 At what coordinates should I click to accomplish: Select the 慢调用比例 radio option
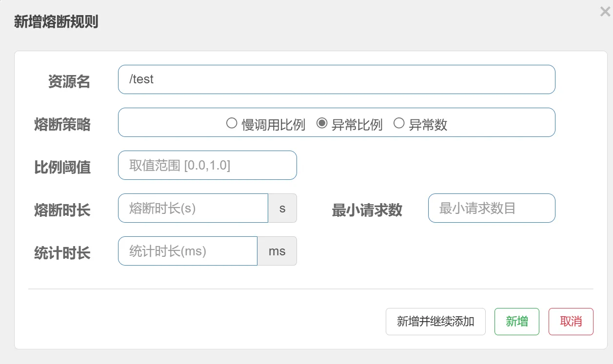tap(232, 123)
